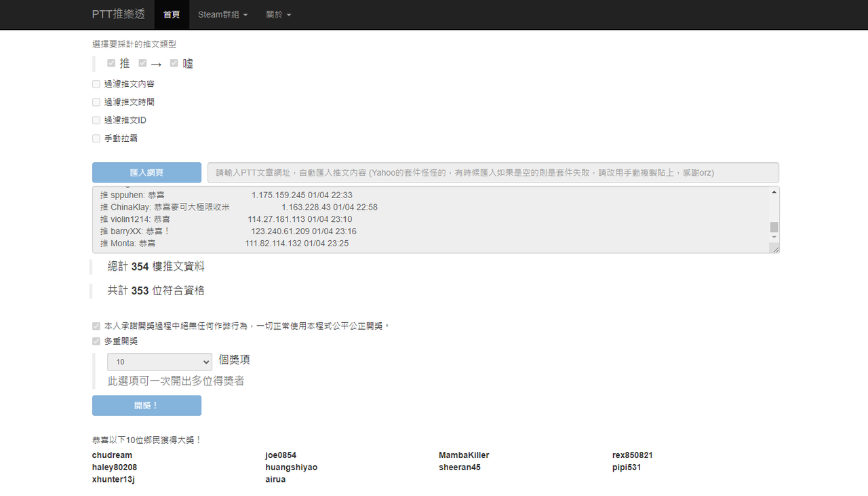Click down arrow of comments textarea scrollbar
868x496 pixels.
(774, 237)
